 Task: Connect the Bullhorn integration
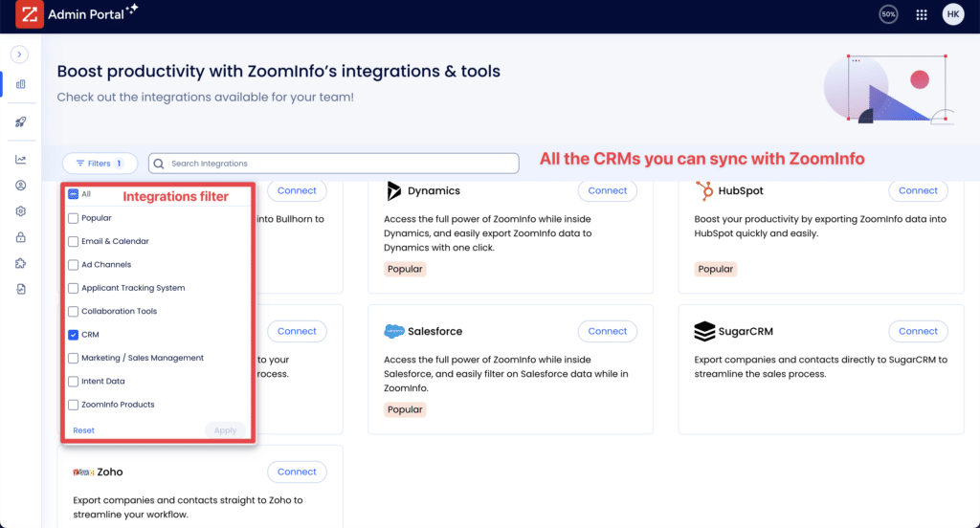[297, 190]
